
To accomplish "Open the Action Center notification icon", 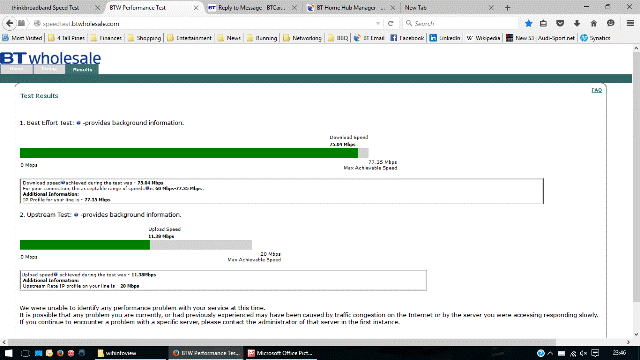I will [596, 353].
